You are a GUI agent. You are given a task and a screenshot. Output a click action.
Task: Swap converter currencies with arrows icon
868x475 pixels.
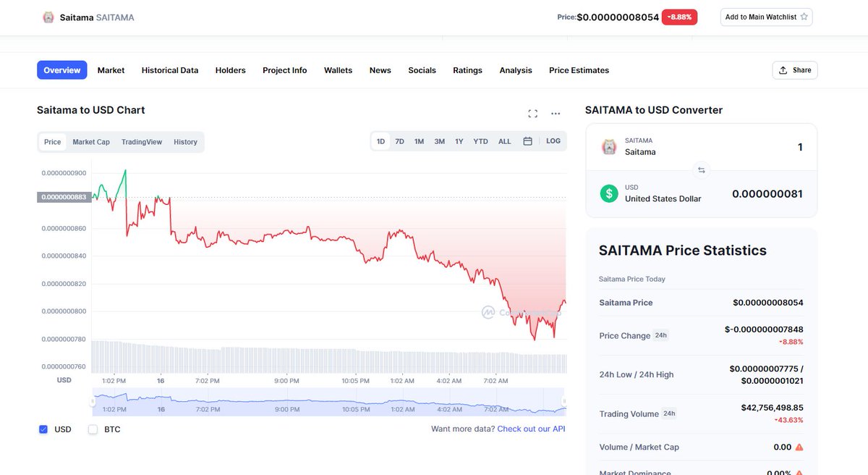pyautogui.click(x=701, y=170)
